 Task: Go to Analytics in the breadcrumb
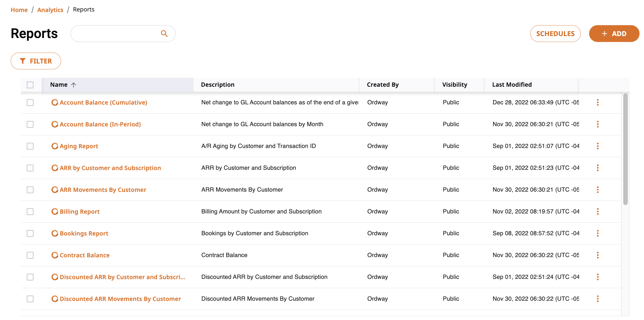(x=50, y=10)
